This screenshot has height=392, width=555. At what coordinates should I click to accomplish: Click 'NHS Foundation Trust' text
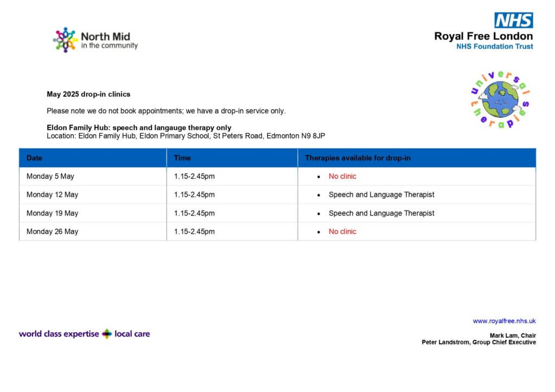(x=494, y=47)
